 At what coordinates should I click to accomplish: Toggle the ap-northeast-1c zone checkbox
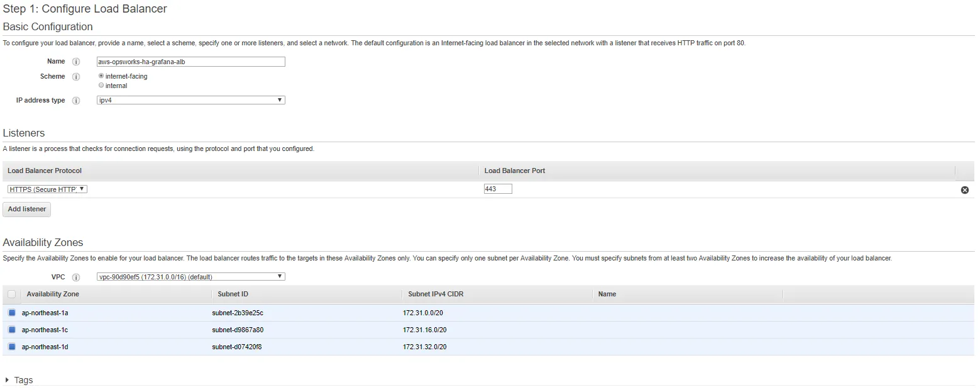12,330
